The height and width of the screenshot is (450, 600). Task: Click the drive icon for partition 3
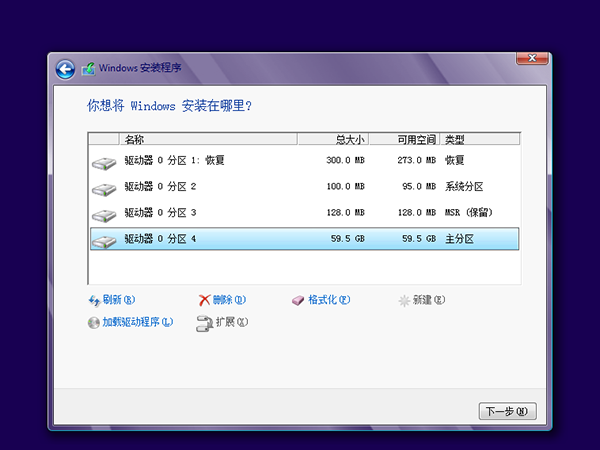(104, 215)
